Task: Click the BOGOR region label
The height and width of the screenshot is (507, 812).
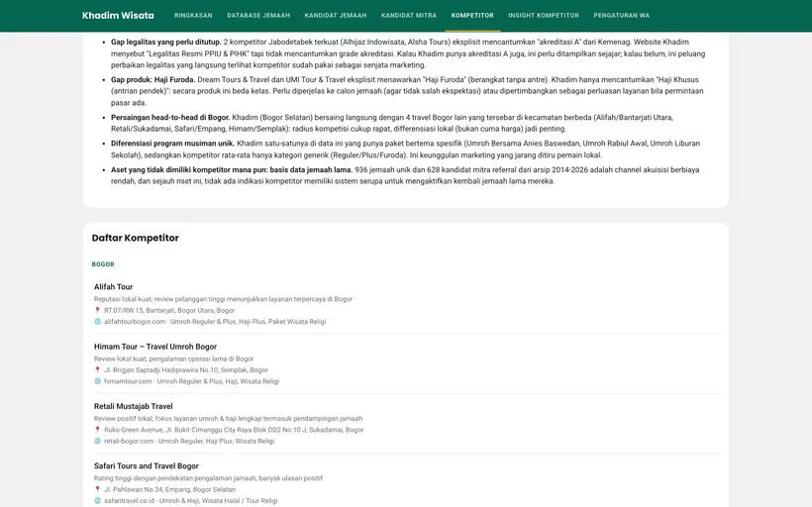Action: pos(103,264)
